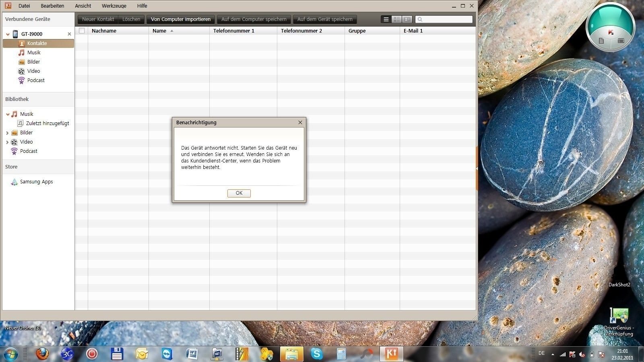The width and height of the screenshot is (644, 362).
Task: Switch to list view icon
Action: (x=386, y=19)
